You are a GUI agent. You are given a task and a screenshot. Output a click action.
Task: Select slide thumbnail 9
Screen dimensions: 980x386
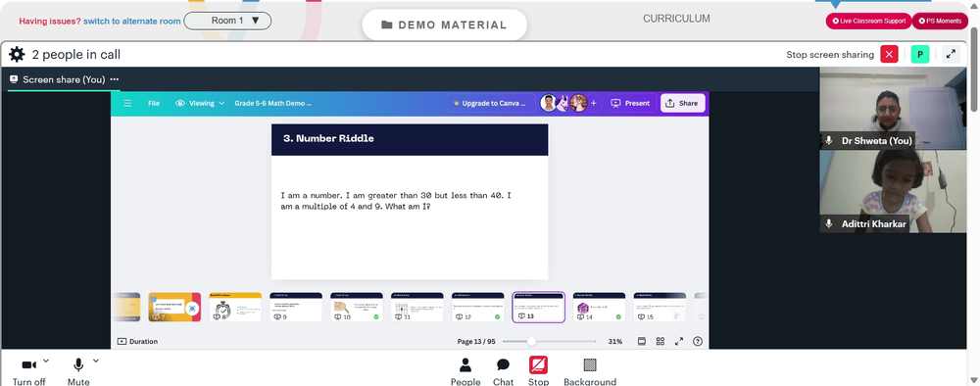pyautogui.click(x=296, y=308)
